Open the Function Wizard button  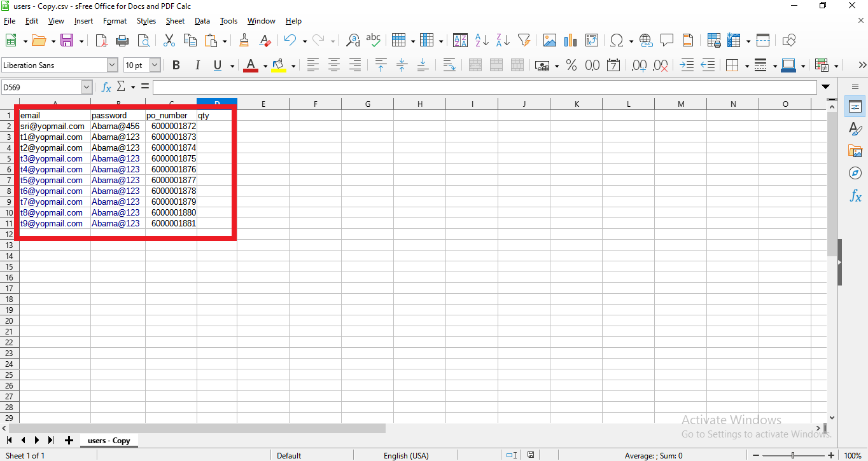click(x=106, y=87)
